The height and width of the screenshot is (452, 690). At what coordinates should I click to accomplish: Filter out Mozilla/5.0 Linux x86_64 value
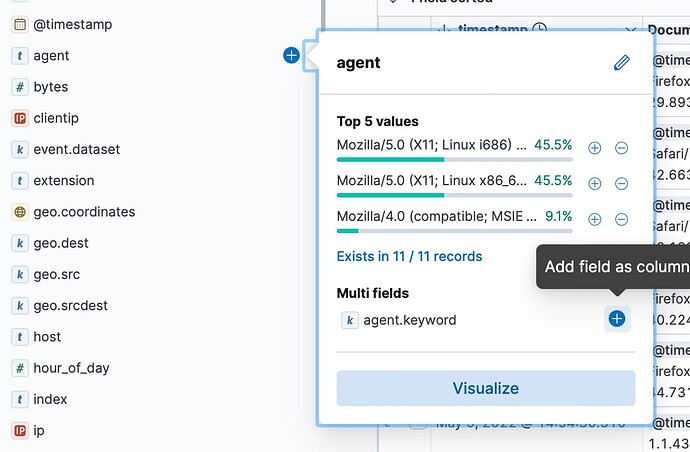pos(621,183)
